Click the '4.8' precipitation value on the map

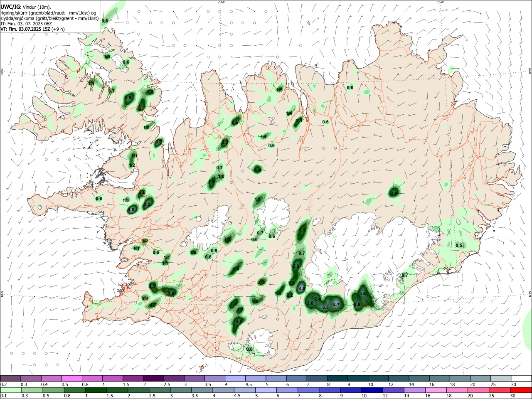click(302, 288)
